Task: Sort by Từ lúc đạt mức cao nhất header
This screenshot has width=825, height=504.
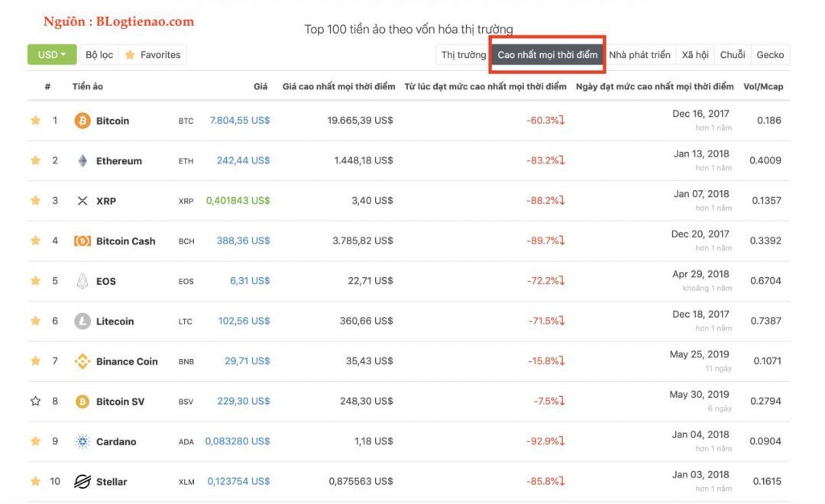Action: click(x=485, y=86)
